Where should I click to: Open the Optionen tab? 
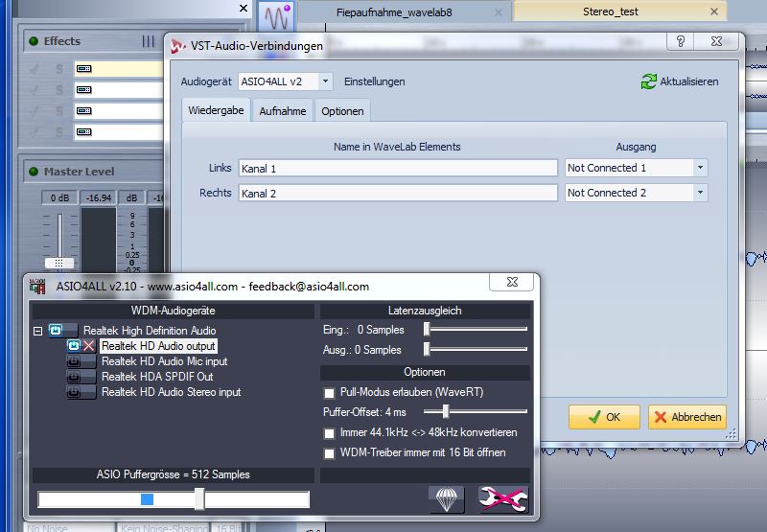pyautogui.click(x=342, y=111)
